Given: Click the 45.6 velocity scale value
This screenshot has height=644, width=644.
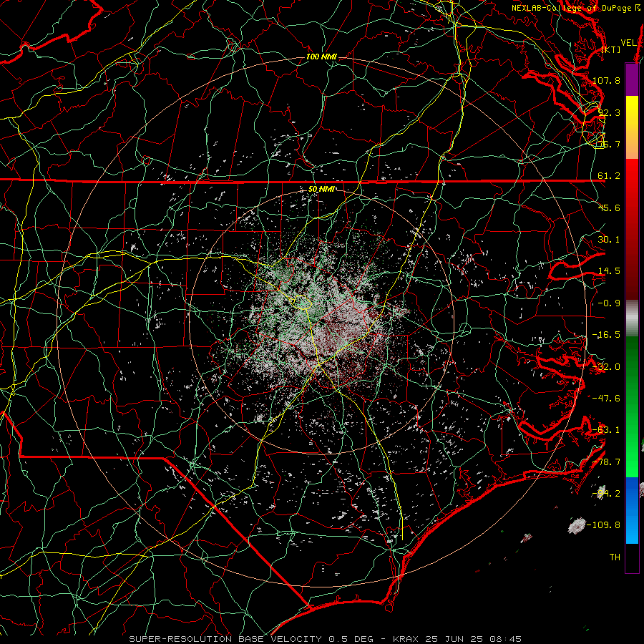Looking at the screenshot, I should tap(609, 208).
